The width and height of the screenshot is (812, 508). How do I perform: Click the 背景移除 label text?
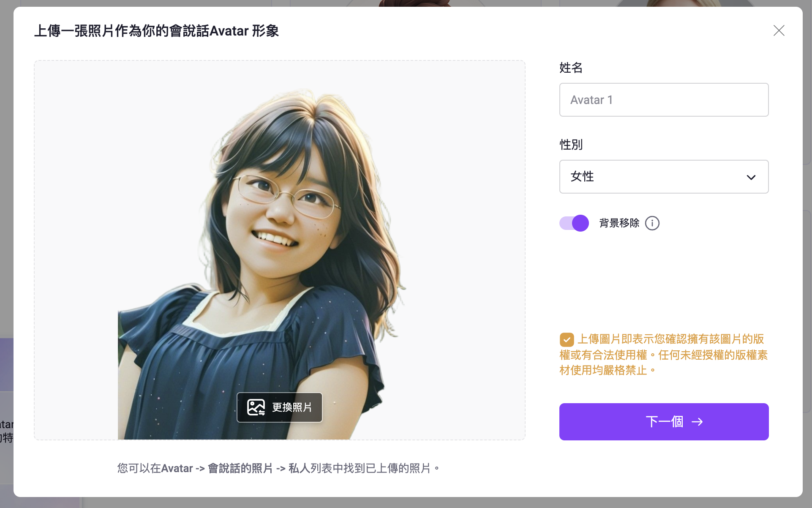click(x=619, y=223)
